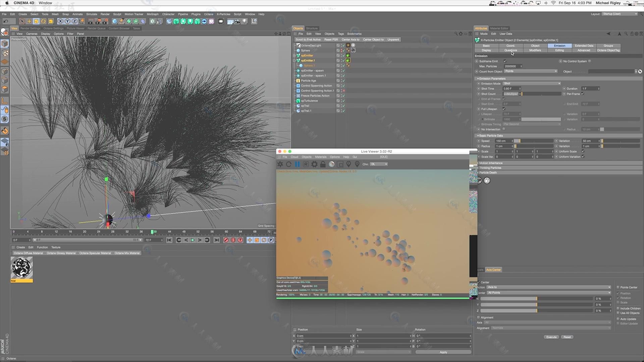644x362 pixels.
Task: Toggle Control Spawning Action.1 red X enable mark
Action: click(343, 91)
